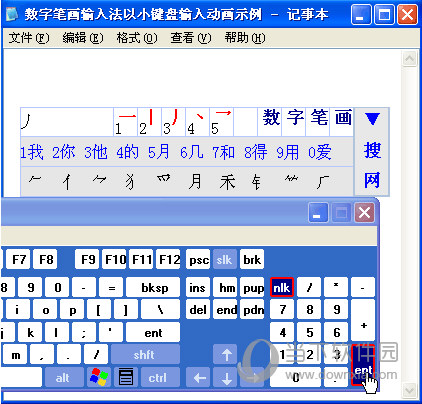This screenshot has width=422, height=404.
Task: Choose candidate 1我
Action: 32,152
